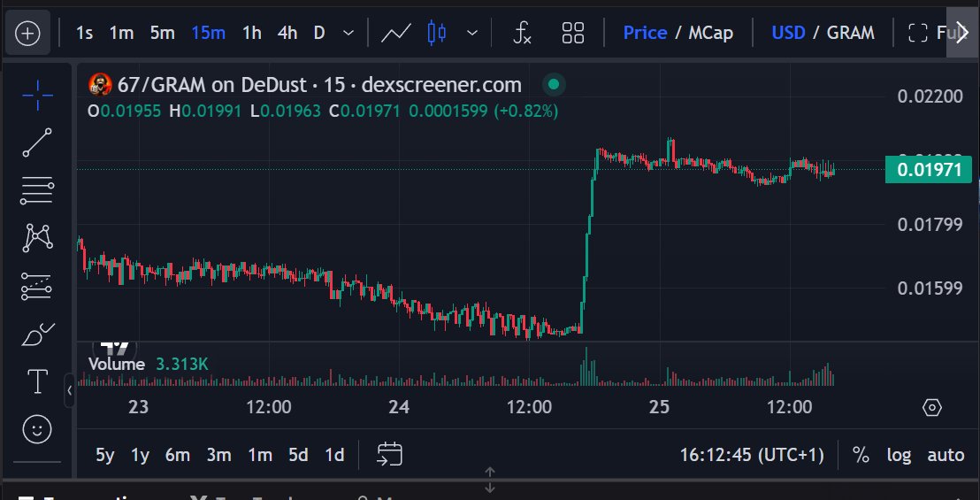980x500 pixels.
Task: Select the pattern drawing tool
Action: [x=37, y=237]
